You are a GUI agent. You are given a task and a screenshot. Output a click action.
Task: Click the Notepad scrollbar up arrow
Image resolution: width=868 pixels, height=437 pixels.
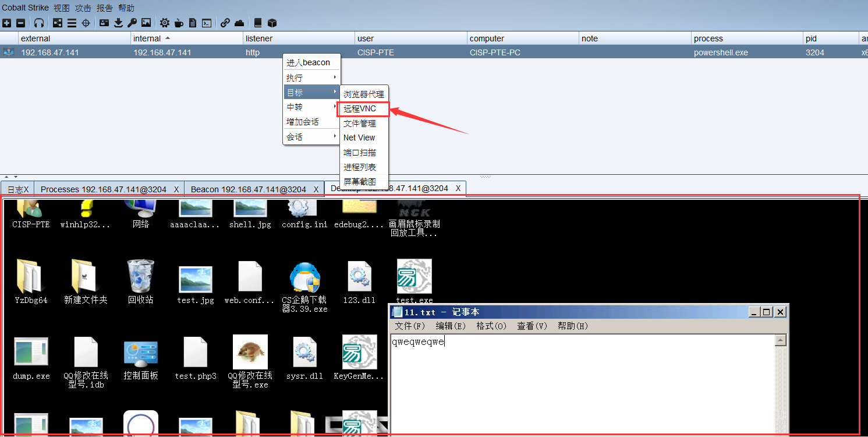[x=781, y=340]
